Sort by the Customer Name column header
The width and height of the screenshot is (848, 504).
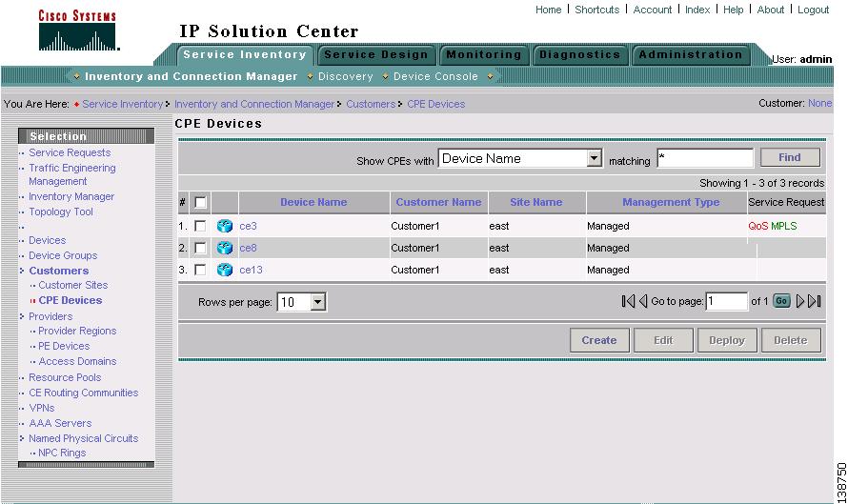[x=438, y=202]
